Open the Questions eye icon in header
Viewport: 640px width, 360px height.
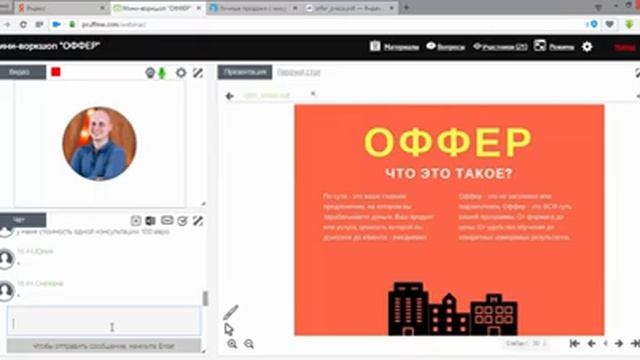[x=431, y=46]
